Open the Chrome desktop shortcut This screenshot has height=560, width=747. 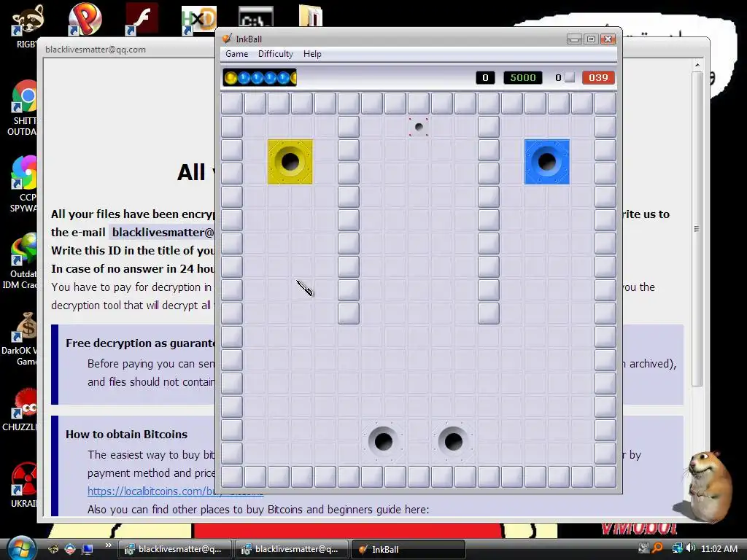25,108
